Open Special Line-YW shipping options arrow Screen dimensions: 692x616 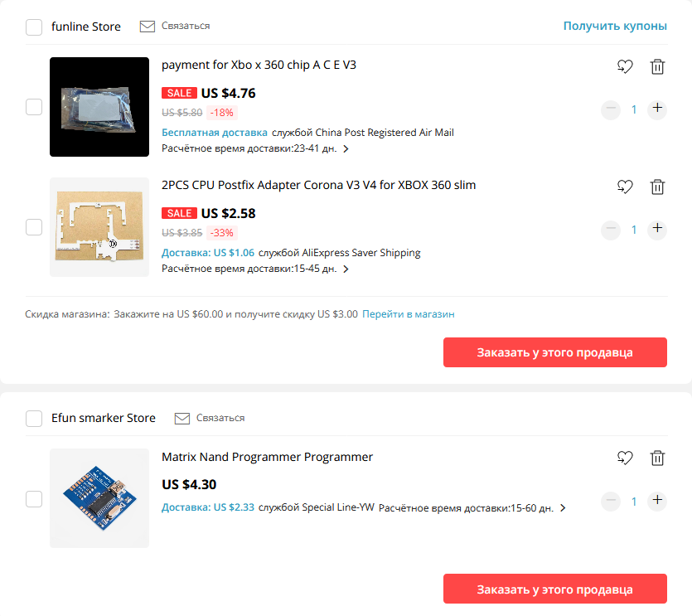(563, 508)
